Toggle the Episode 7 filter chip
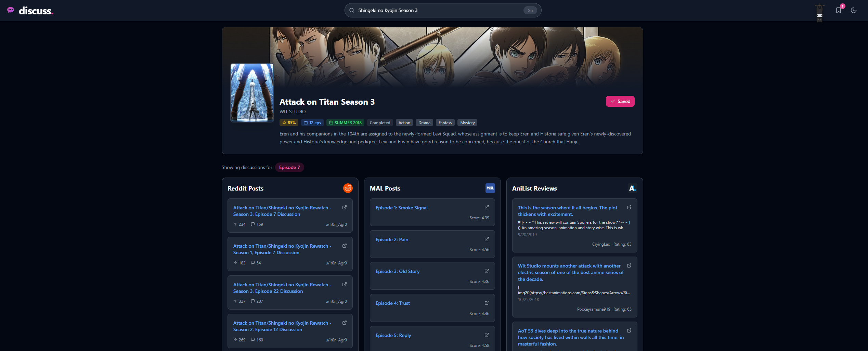The width and height of the screenshot is (868, 351). (289, 167)
